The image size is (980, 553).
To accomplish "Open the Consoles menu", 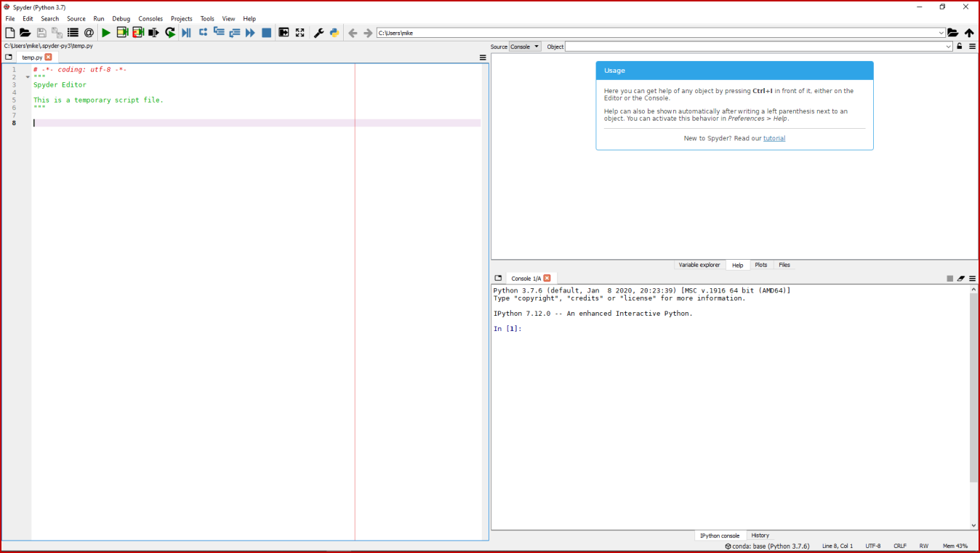I will [x=150, y=19].
